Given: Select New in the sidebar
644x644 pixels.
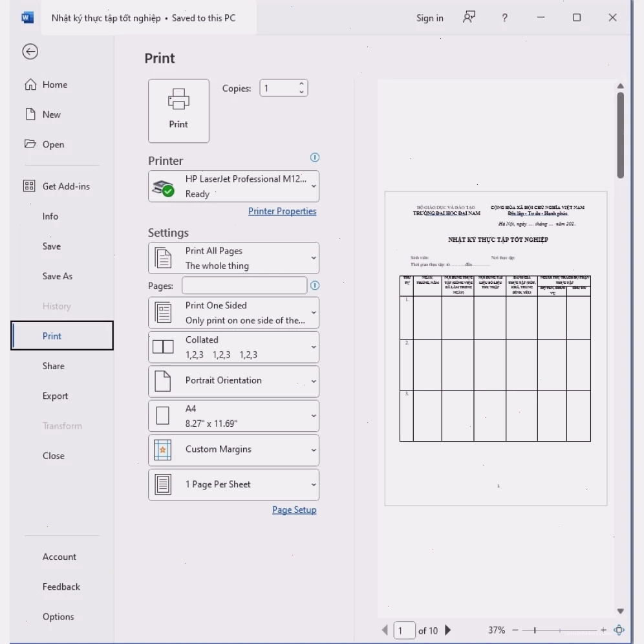Looking at the screenshot, I should [x=61, y=114].
